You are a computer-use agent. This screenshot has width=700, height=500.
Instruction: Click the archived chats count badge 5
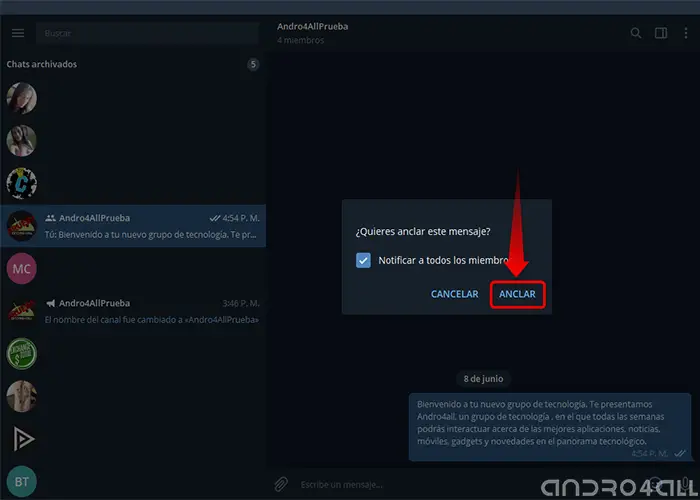[x=253, y=64]
